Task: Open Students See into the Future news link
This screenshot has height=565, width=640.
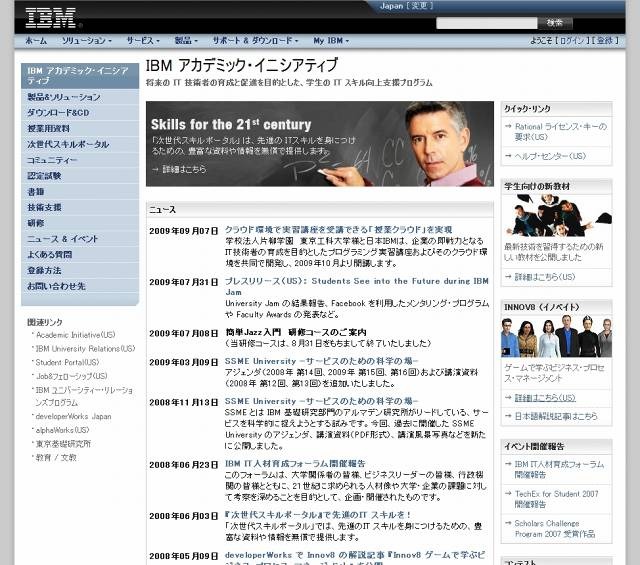Action: [356, 286]
